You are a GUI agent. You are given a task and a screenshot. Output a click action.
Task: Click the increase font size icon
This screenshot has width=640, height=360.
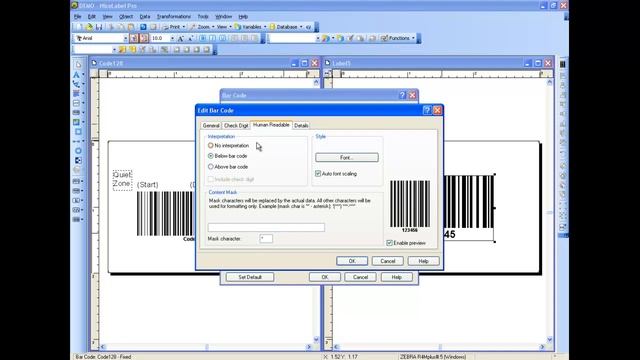(x=181, y=38)
